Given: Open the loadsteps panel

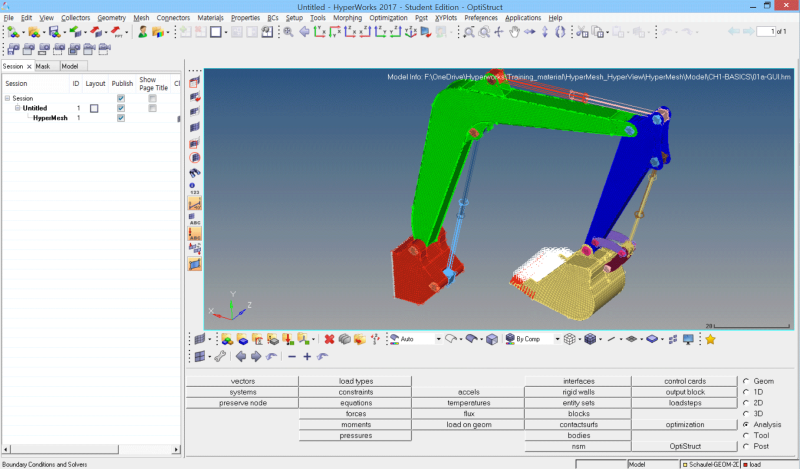Looking at the screenshot, I should (685, 403).
